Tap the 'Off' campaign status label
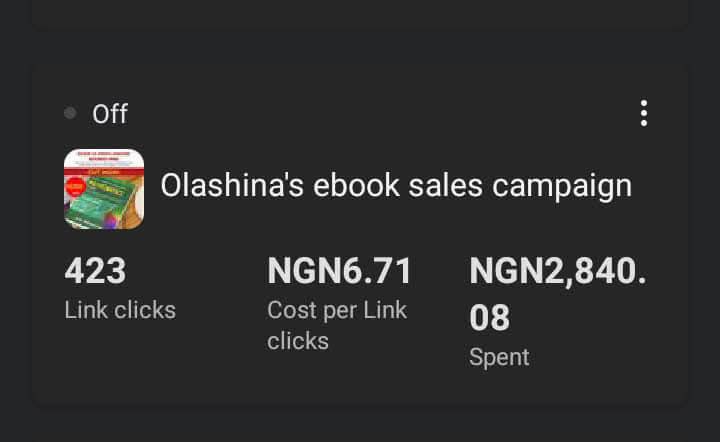 [x=110, y=114]
